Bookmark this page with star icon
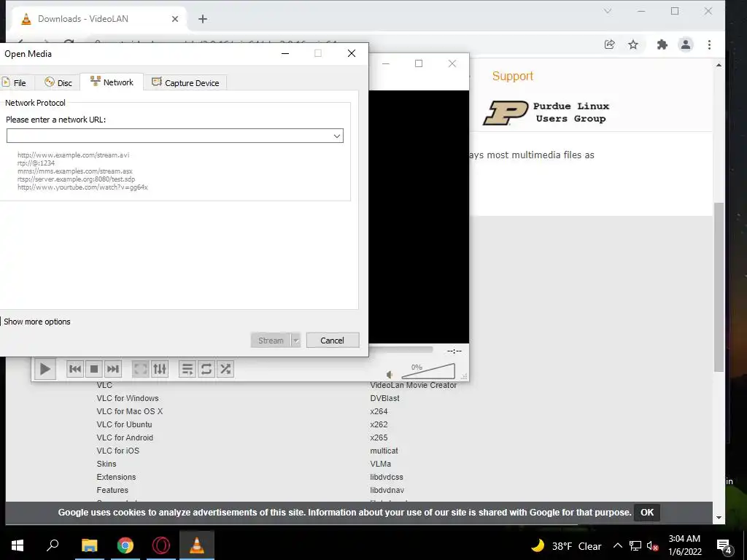 click(x=632, y=44)
